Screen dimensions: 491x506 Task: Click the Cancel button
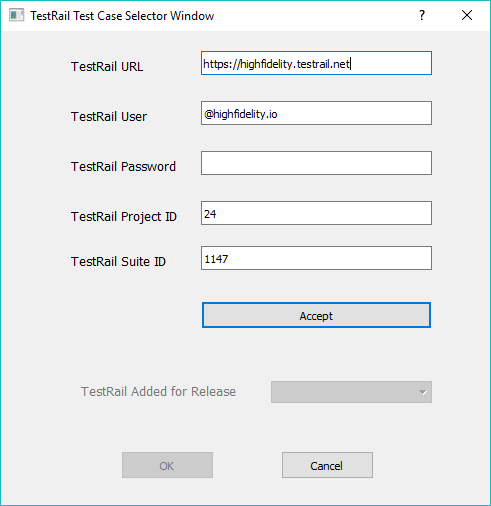pos(327,465)
